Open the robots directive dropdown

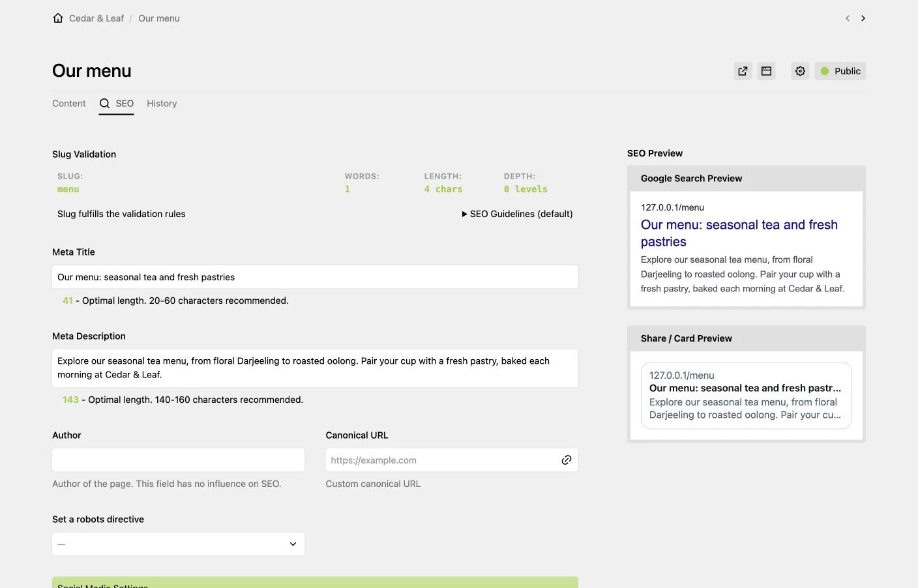pos(178,544)
